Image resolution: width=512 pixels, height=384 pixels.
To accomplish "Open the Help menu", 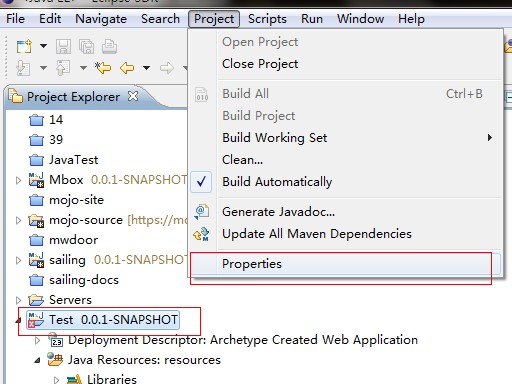I will tap(411, 19).
